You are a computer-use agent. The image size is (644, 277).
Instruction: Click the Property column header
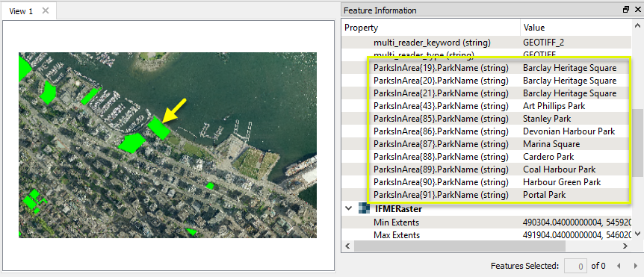click(431, 28)
